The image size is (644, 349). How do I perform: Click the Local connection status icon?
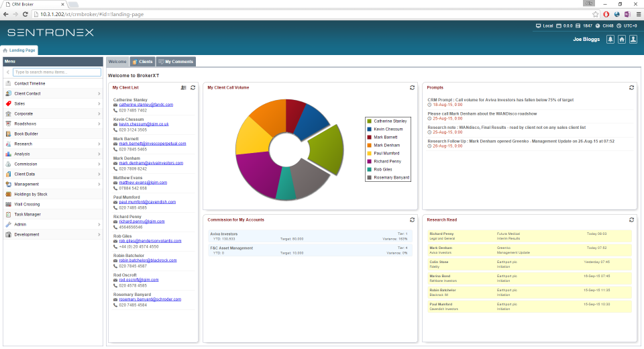tap(538, 26)
